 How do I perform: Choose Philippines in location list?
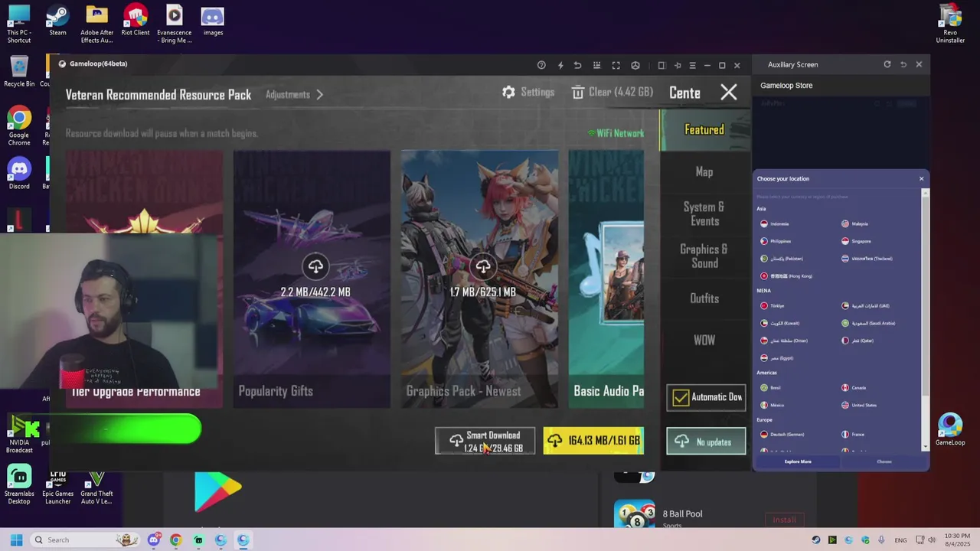point(776,241)
